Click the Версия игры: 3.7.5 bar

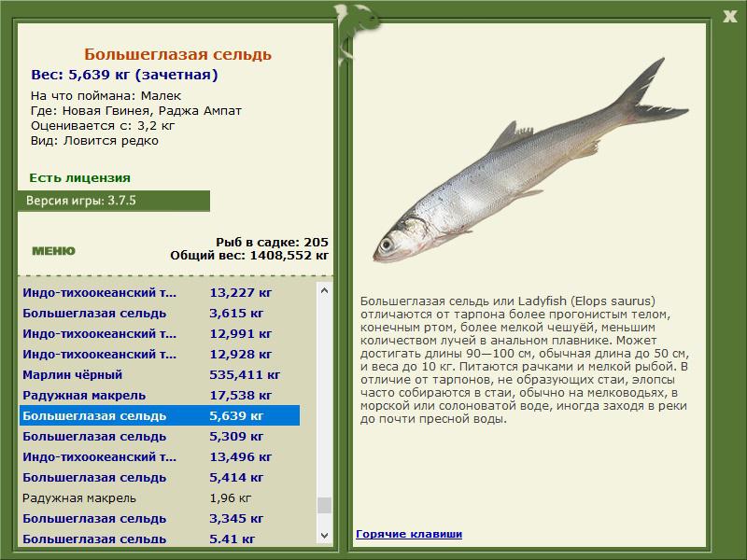tap(114, 201)
